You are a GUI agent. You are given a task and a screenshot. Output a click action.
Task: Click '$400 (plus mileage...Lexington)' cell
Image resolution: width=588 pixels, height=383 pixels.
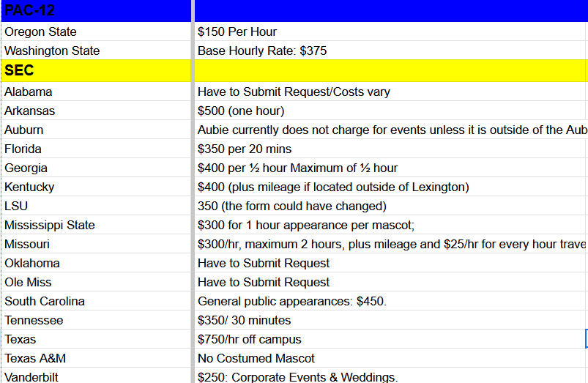[391, 187]
